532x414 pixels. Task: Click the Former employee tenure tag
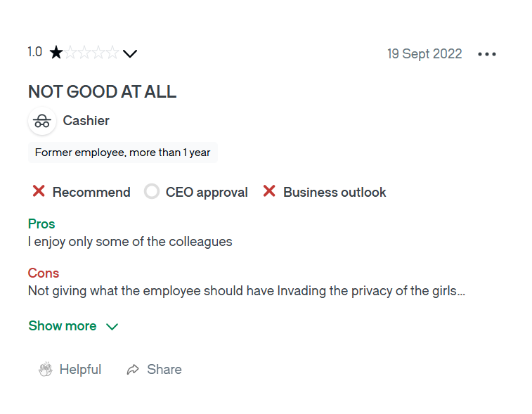coord(123,153)
